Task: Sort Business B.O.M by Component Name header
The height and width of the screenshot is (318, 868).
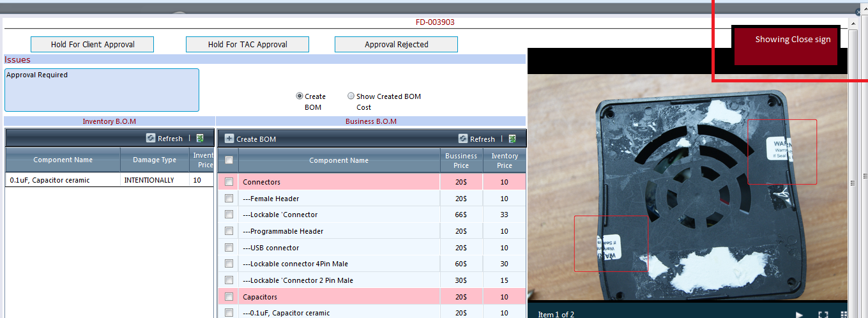Action: (339, 160)
